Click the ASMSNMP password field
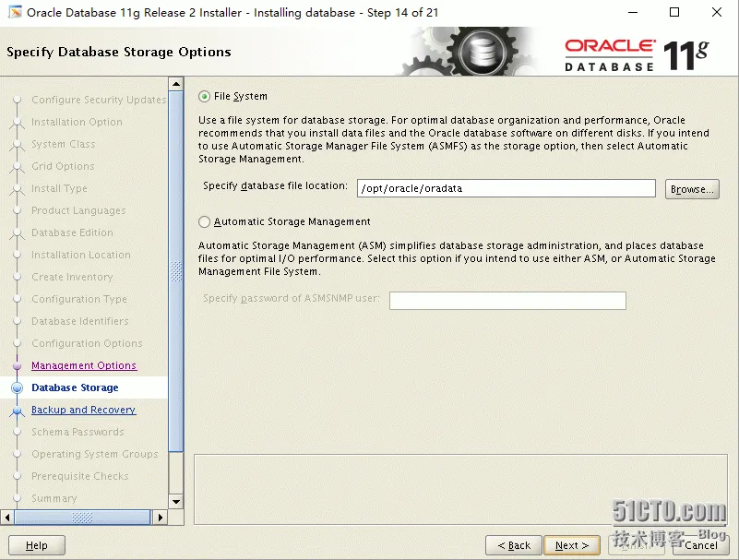 (x=507, y=300)
